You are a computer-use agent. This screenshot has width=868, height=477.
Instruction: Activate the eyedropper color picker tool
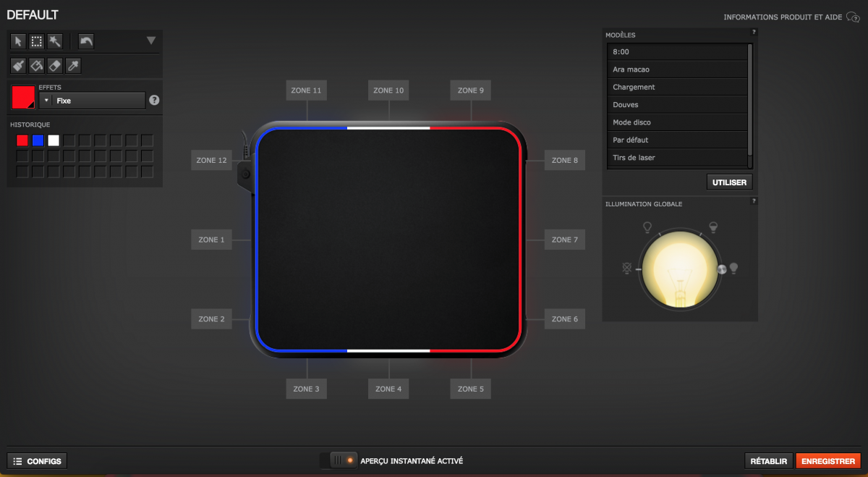pyautogui.click(x=74, y=66)
